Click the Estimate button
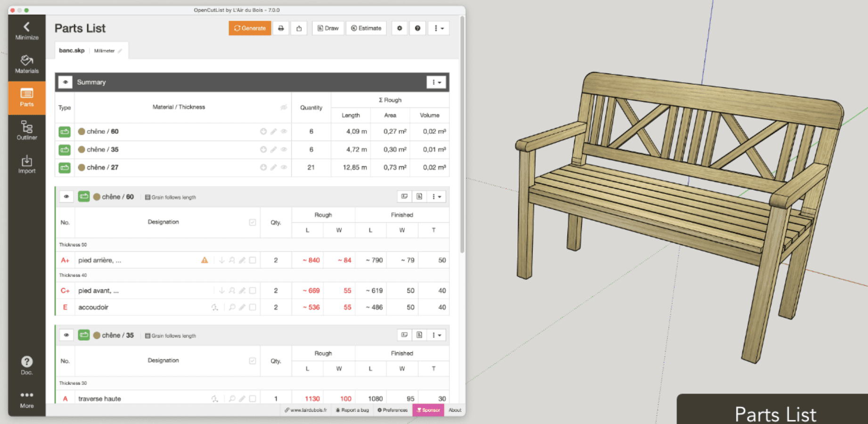The image size is (868, 424). [x=366, y=28]
